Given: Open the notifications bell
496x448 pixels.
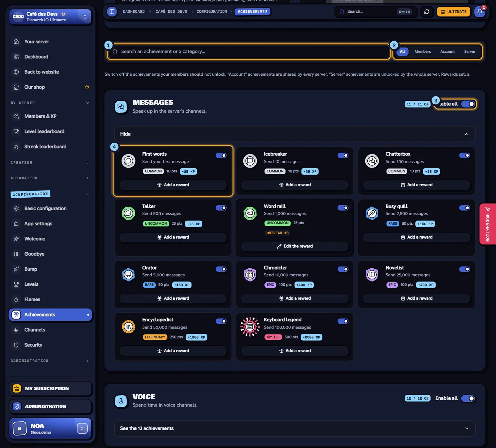Looking at the screenshot, I should pos(480,11).
